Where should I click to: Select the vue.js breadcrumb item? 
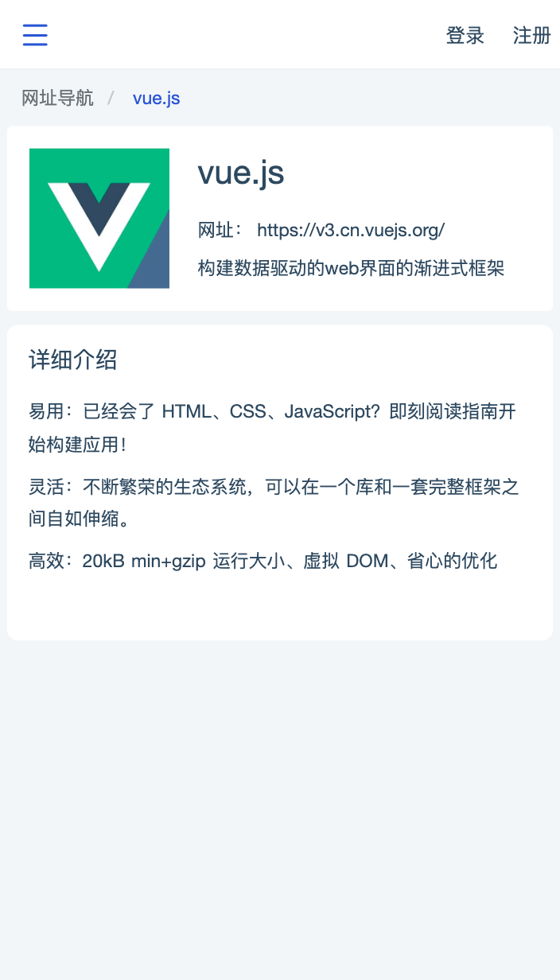156,99
